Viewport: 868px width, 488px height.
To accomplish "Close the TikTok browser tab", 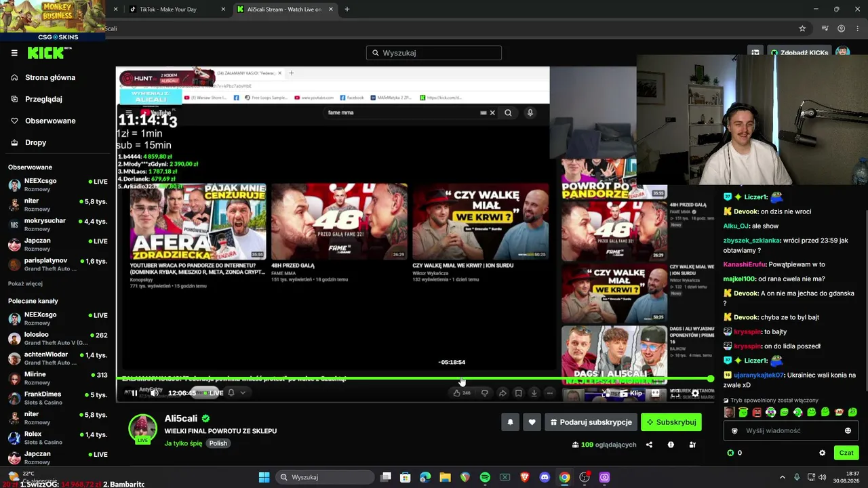I will click(222, 9).
